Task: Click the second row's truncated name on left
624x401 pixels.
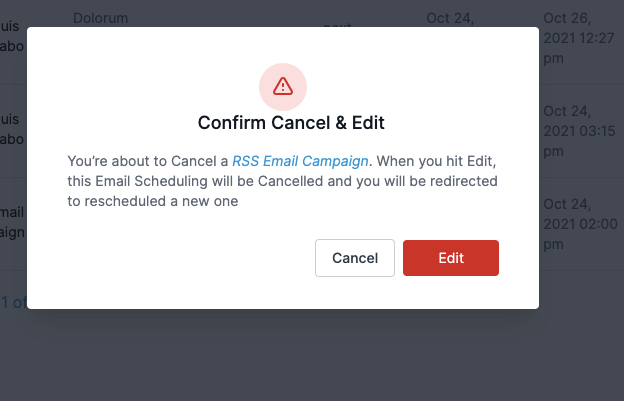Action: [12, 120]
